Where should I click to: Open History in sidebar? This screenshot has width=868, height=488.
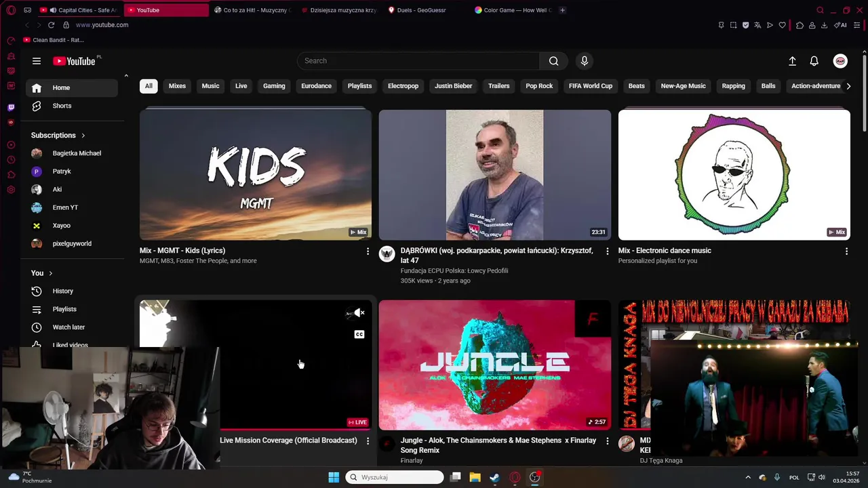coord(71,291)
